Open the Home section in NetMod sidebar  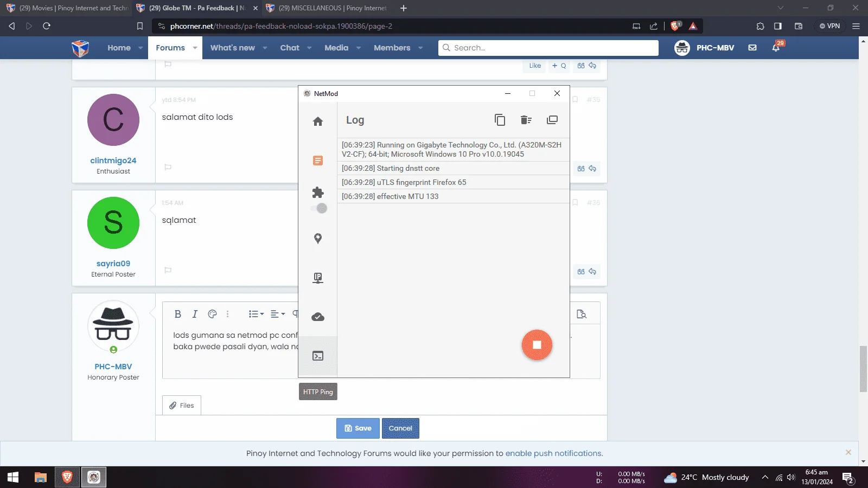[x=318, y=121]
